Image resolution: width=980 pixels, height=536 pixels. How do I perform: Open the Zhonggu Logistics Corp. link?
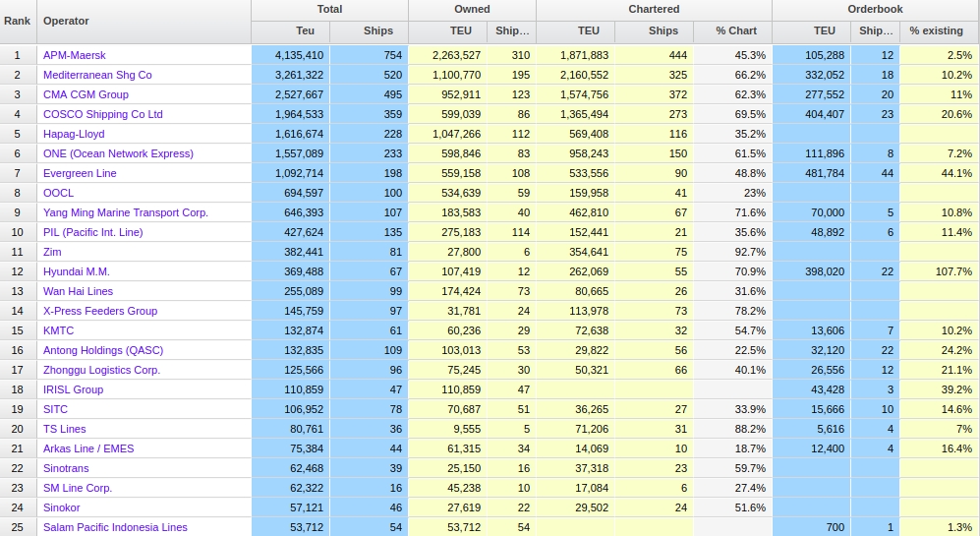tap(102, 370)
